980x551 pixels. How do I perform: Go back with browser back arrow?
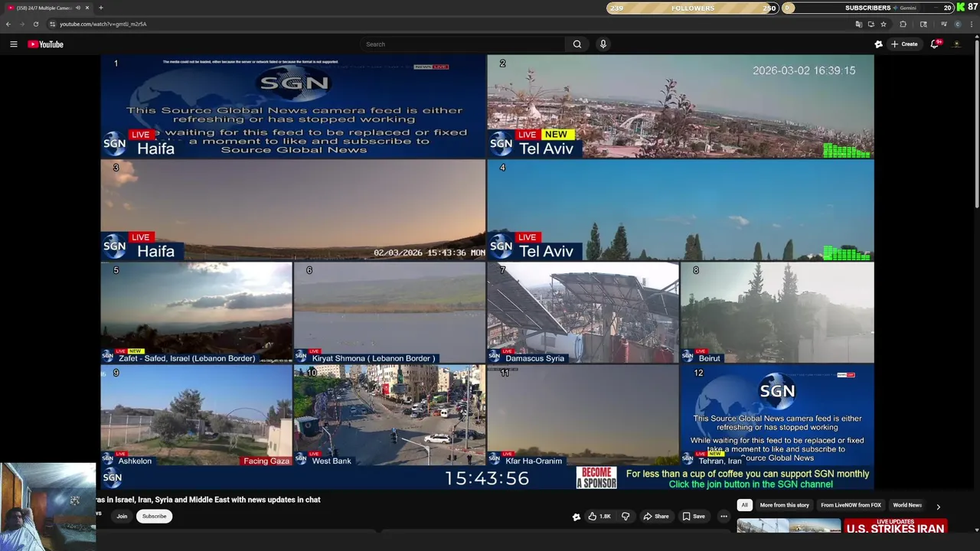(8, 24)
